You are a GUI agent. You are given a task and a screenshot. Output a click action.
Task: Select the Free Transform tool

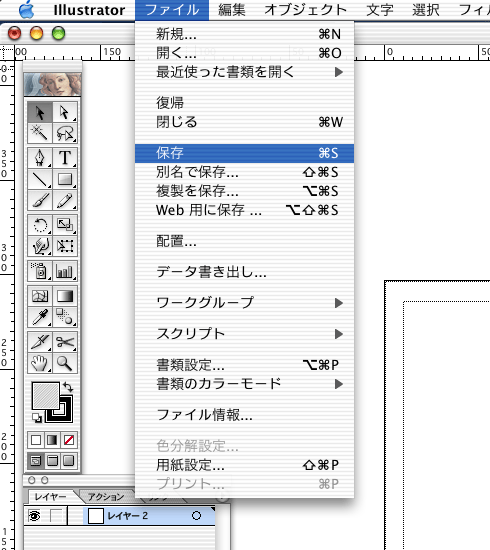[65, 246]
